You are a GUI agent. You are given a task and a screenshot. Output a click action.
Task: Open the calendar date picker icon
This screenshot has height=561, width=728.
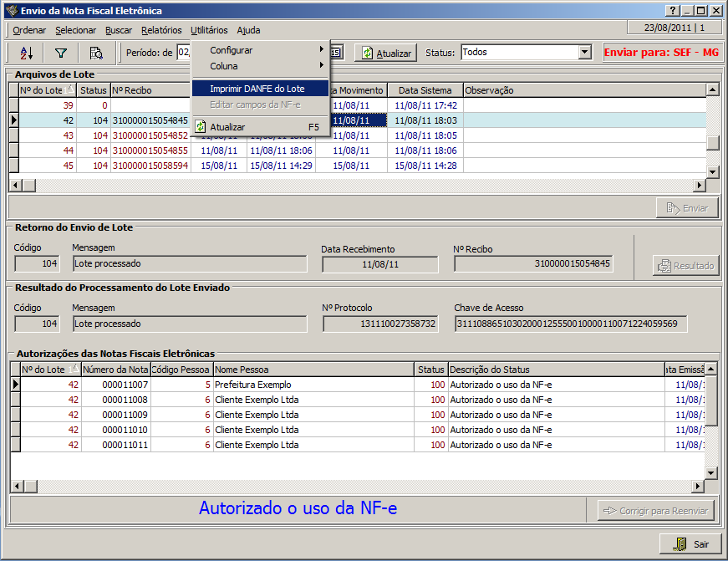click(x=336, y=53)
